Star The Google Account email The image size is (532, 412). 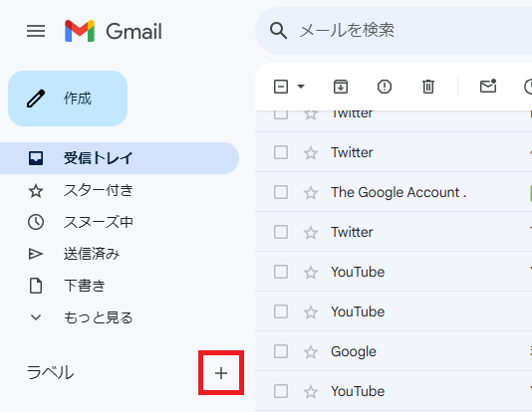coord(311,193)
